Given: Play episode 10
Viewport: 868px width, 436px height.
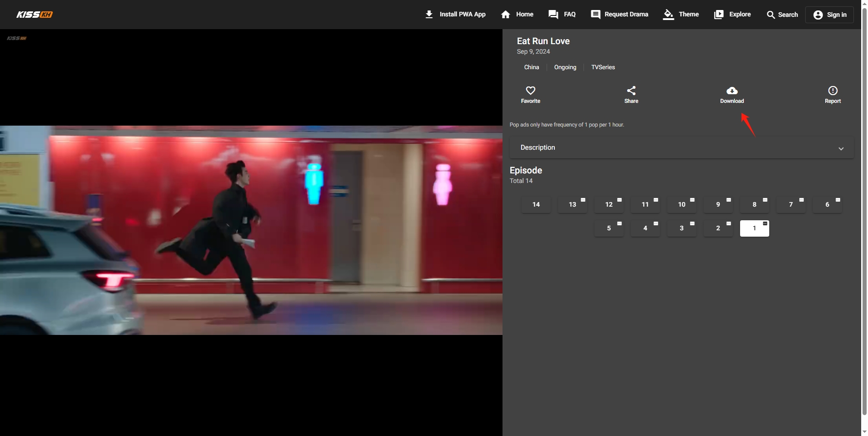Looking at the screenshot, I should pos(681,204).
